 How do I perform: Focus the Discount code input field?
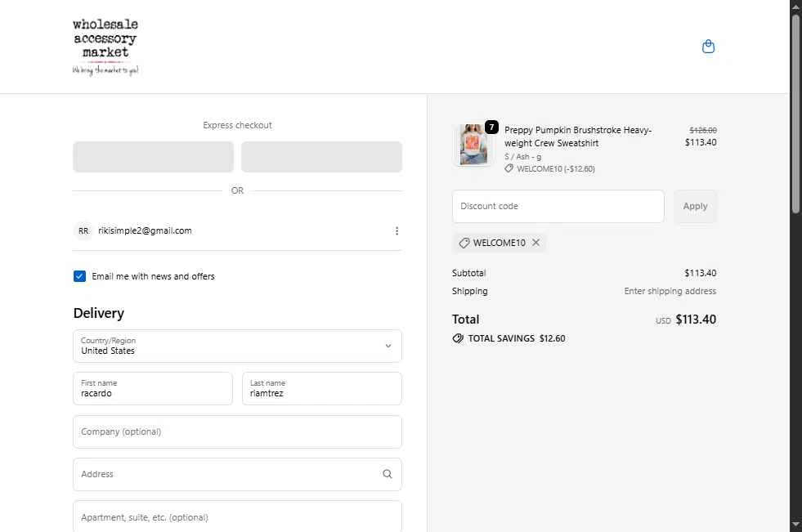click(558, 207)
